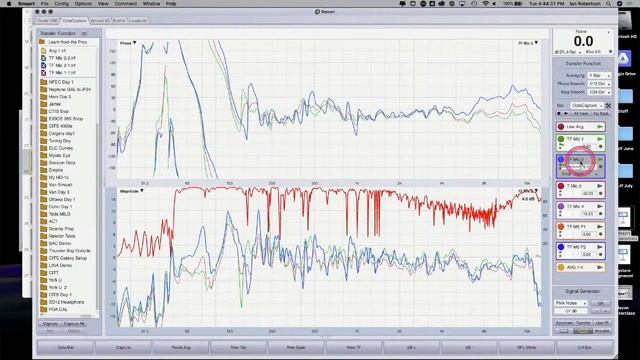Screen dimensions: 640x360
Task: Open the OctaCapture tab selector dropdown
Action: (587, 106)
